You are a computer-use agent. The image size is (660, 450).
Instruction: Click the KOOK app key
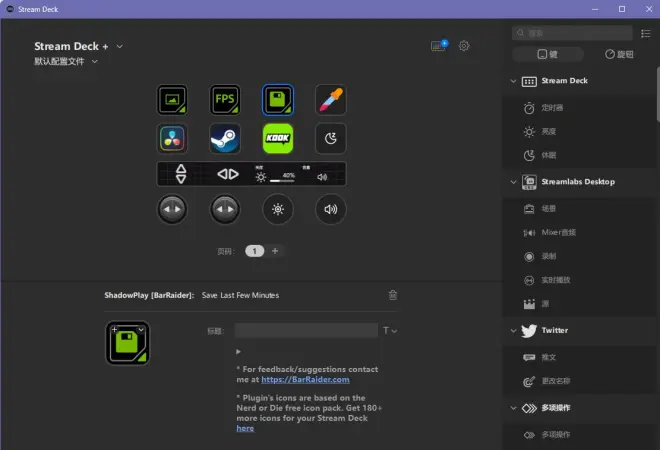coord(278,138)
